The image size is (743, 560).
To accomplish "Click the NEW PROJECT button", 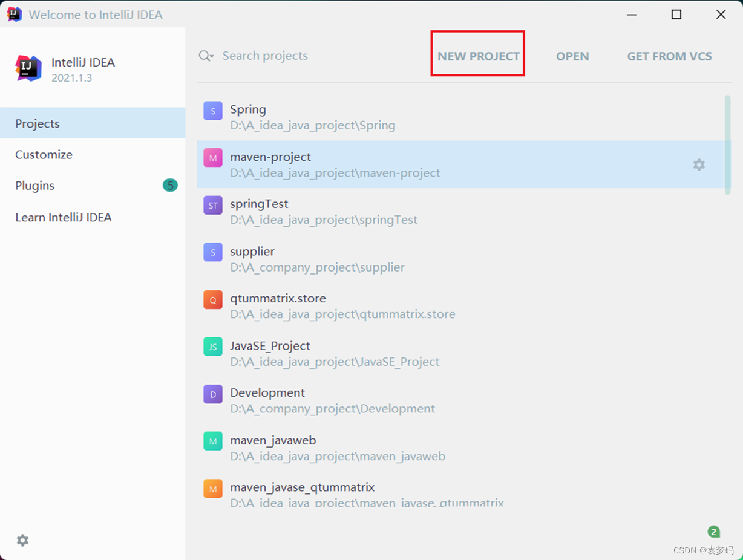I will pyautogui.click(x=478, y=56).
